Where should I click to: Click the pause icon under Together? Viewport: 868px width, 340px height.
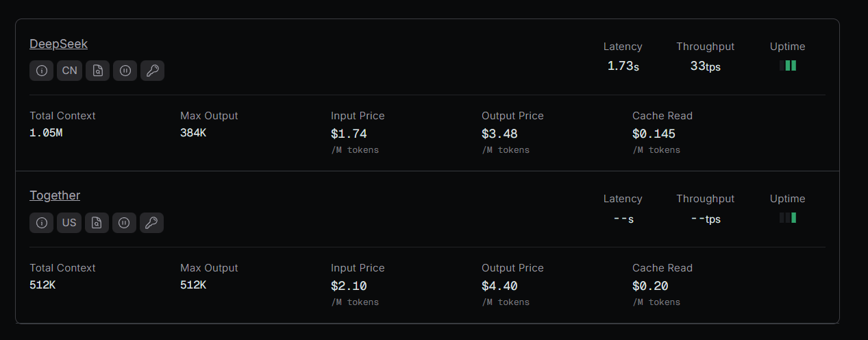124,223
